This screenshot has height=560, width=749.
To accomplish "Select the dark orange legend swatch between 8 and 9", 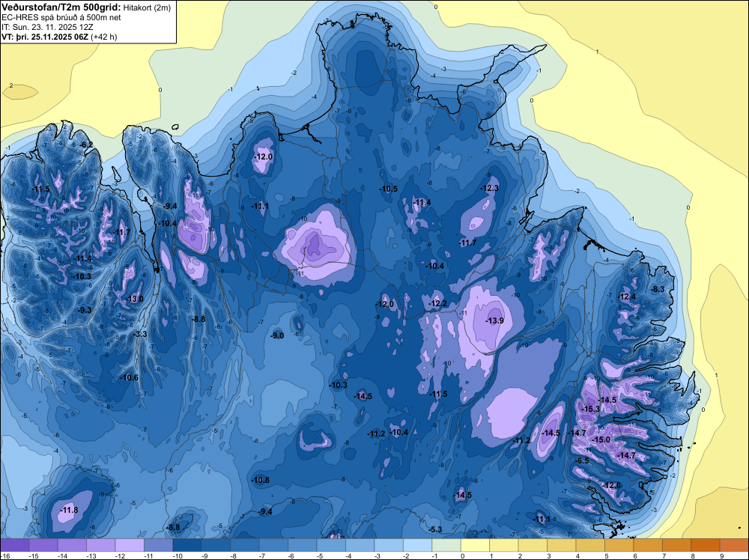I will pyautogui.click(x=706, y=545).
